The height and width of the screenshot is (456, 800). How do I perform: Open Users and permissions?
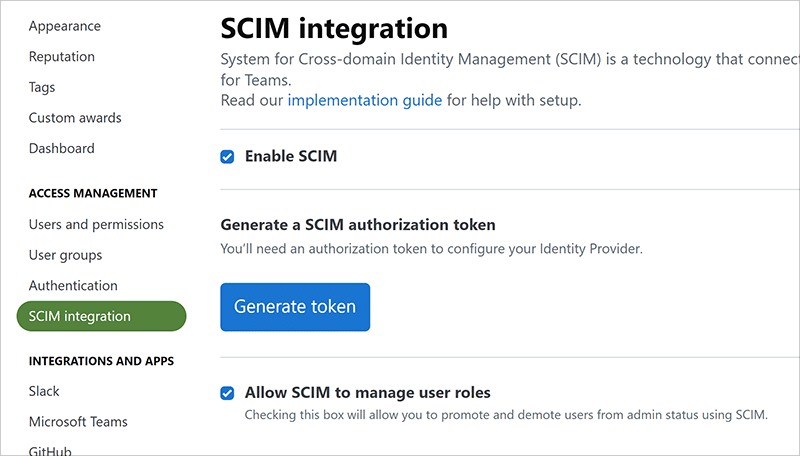point(96,224)
